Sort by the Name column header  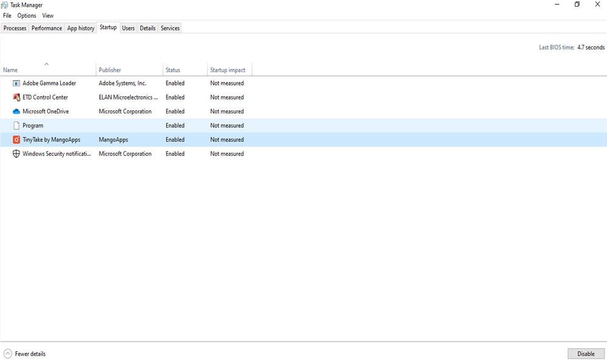coord(48,70)
